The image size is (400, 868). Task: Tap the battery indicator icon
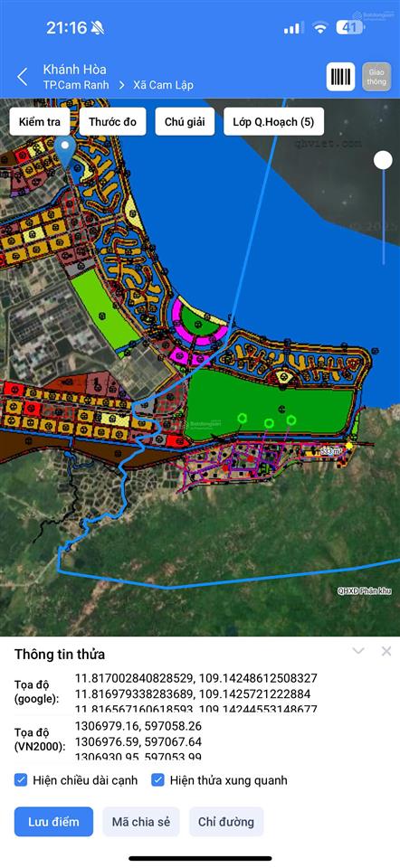pyautogui.click(x=350, y=28)
